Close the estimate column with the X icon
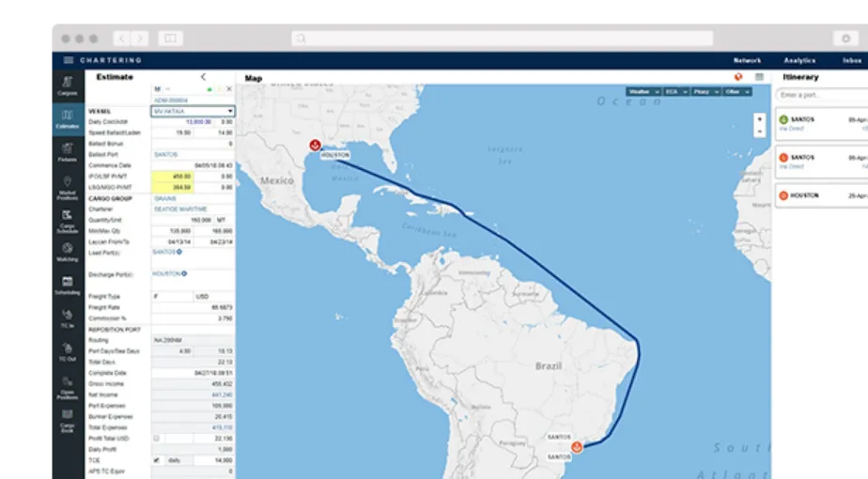The width and height of the screenshot is (868, 479). 229,88
